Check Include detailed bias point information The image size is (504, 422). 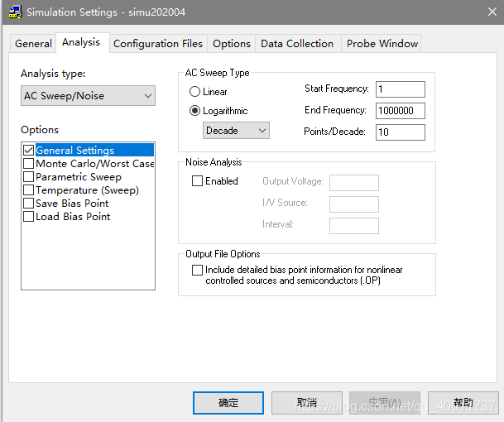point(197,270)
